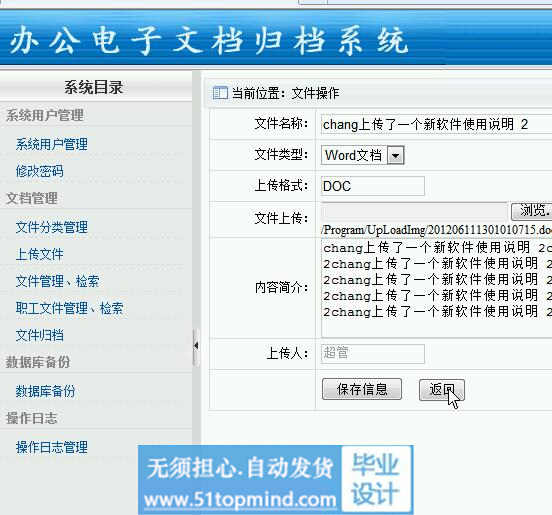Screen dimensions: 552x515
Task: Click the 文件上传 file path field
Action: click(414, 211)
